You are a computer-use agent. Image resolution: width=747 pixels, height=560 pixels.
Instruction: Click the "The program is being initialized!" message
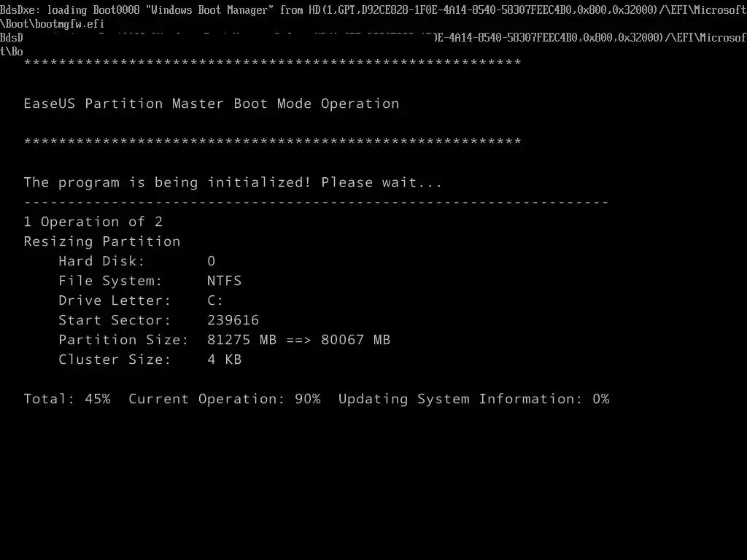[x=167, y=182]
